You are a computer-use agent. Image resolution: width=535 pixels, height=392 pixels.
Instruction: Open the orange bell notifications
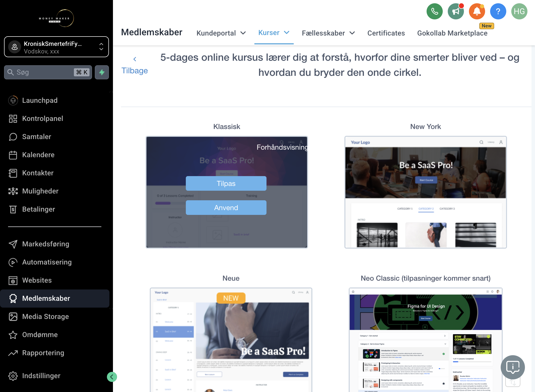[x=477, y=11]
